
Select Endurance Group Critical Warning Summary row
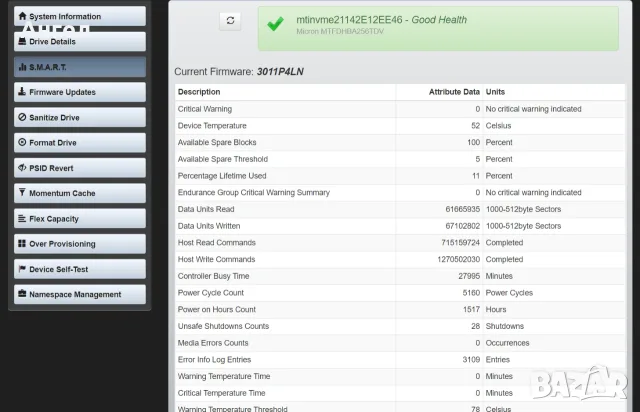coord(400,193)
